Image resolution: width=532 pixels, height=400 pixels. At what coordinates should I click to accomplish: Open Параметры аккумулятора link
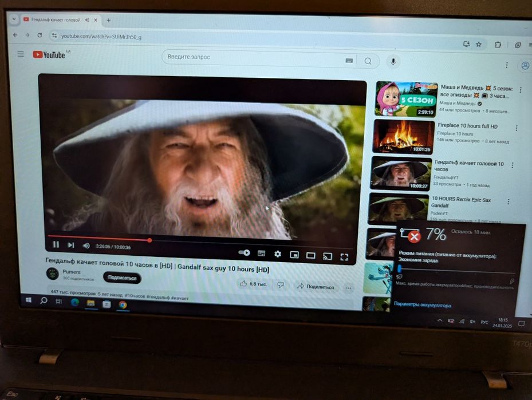click(423, 305)
